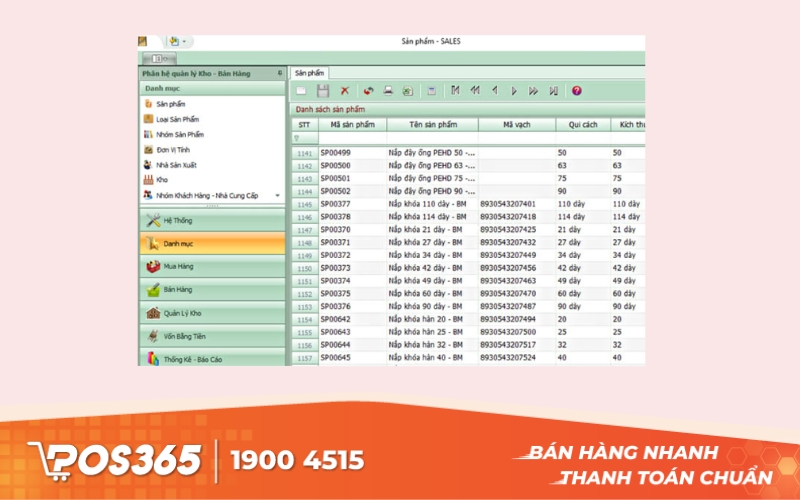Click the Save floppy disk icon
Viewport: 800px width, 500px height.
point(322,91)
